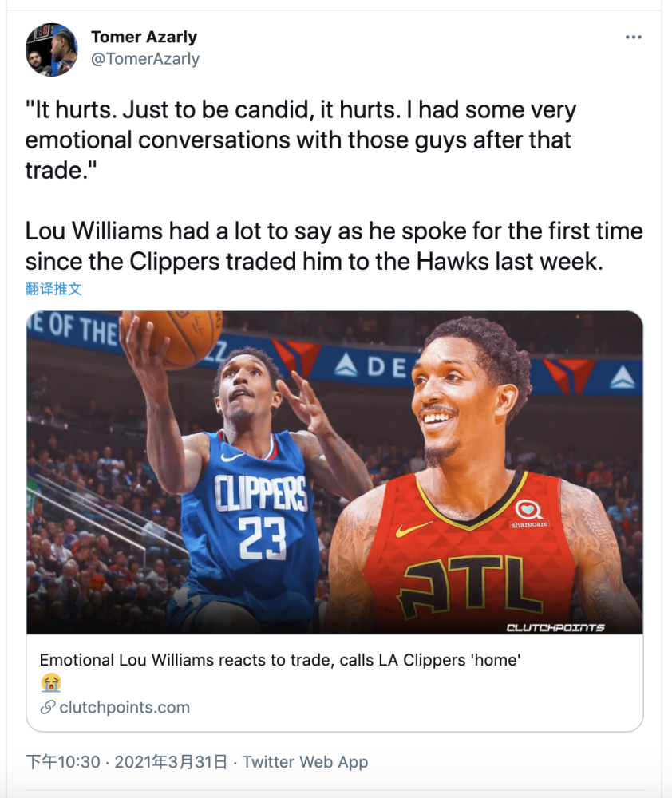Open the clutchpoints.com domain link
Image resolution: width=672 pixels, height=798 pixels.
click(125, 707)
